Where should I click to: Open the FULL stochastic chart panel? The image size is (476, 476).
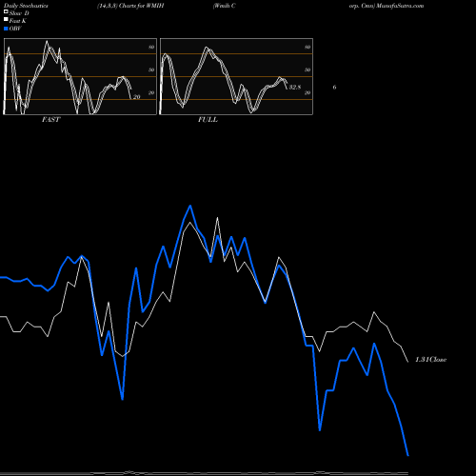[x=236, y=76]
